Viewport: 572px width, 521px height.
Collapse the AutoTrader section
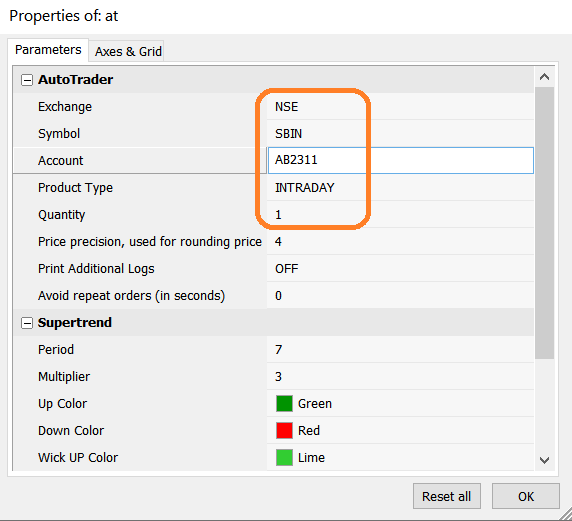click(x=27, y=80)
